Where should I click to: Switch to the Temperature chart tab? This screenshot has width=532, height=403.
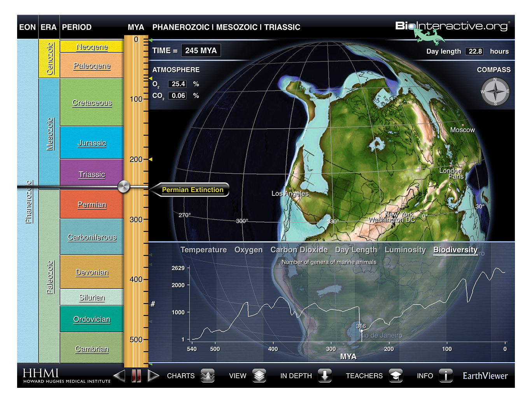coord(203,250)
